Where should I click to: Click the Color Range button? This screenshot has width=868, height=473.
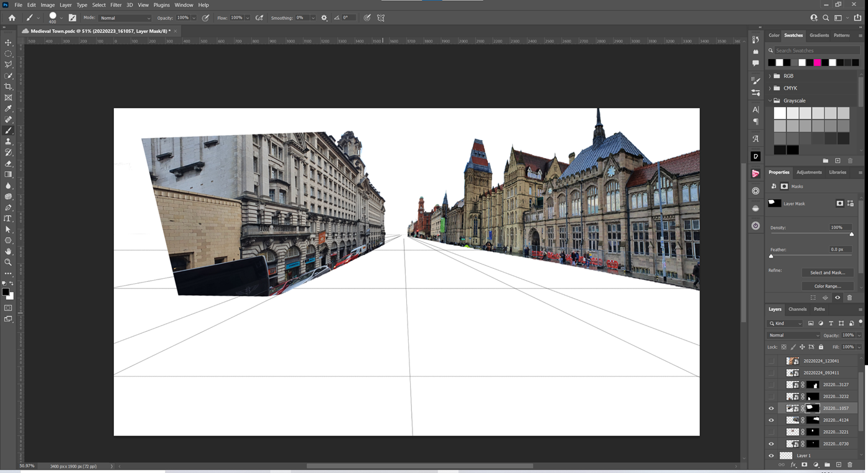(827, 286)
